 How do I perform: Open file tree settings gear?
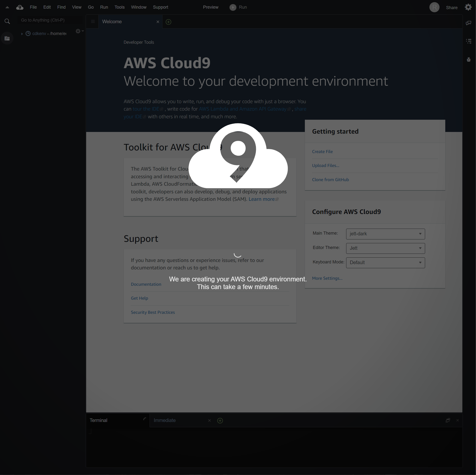[x=79, y=31]
